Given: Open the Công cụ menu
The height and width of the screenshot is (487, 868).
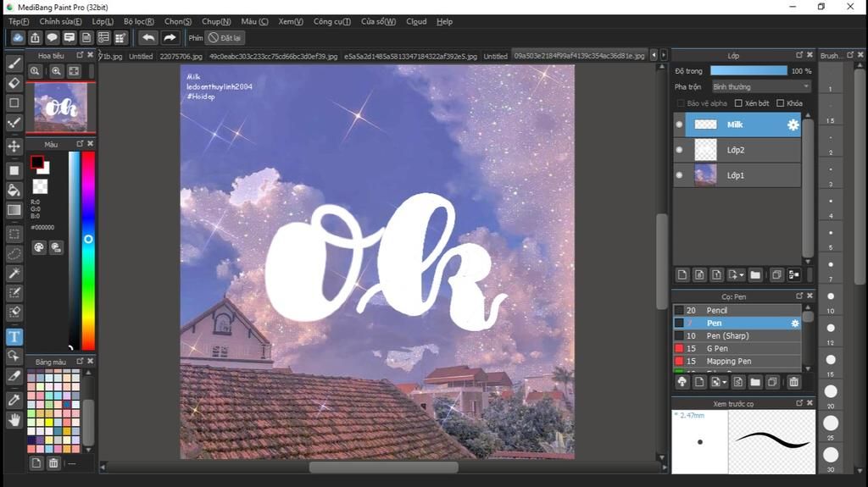Looking at the screenshot, I should [332, 21].
